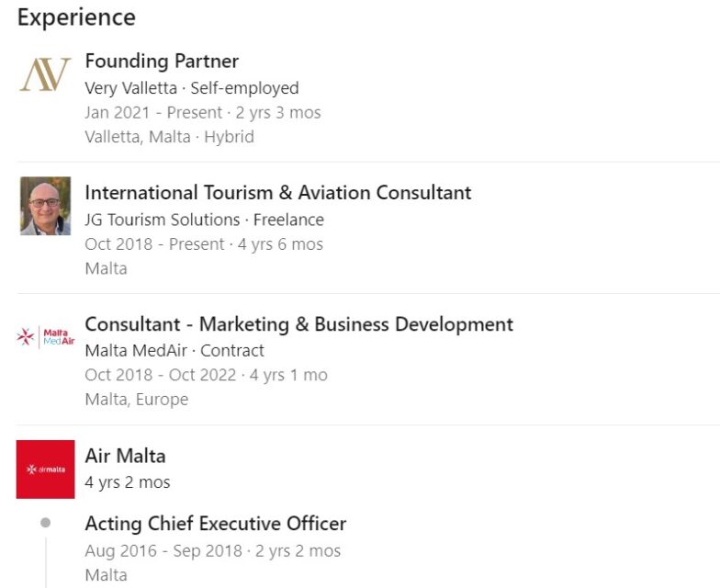Click the red Air Malta logo

(45, 469)
